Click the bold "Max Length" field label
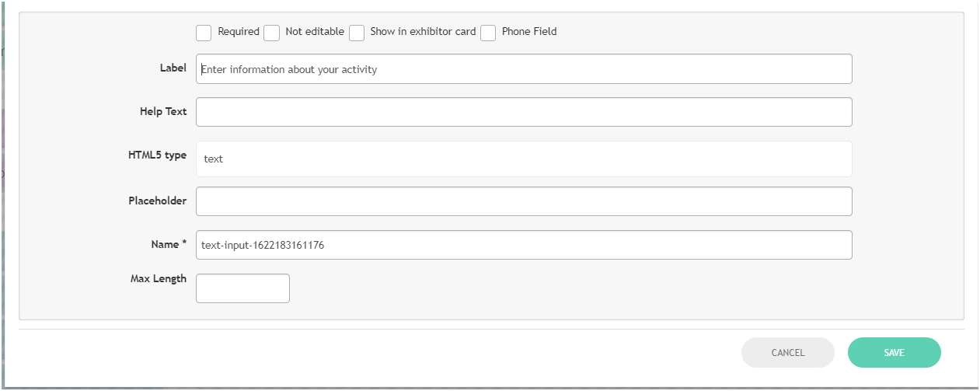980x391 pixels. pos(159,278)
